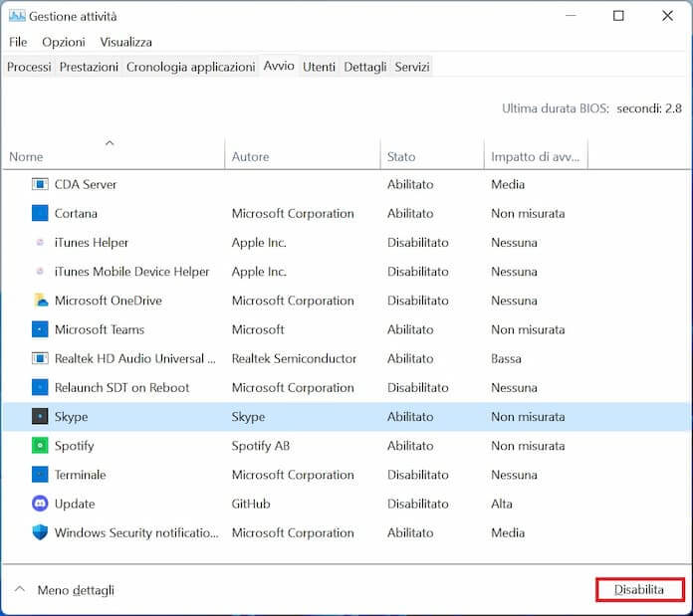Click the Relaunch SDT on Reboot icon
The height and width of the screenshot is (616, 693).
pyautogui.click(x=40, y=388)
